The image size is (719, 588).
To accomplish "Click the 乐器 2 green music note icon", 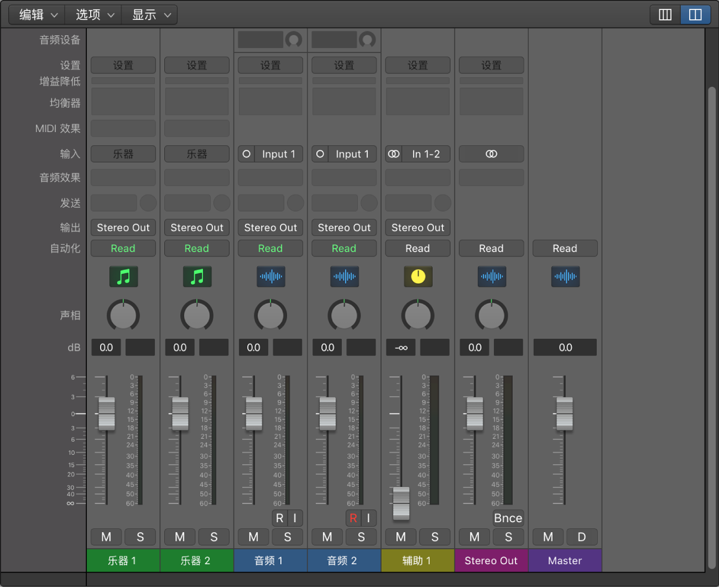I will click(197, 276).
